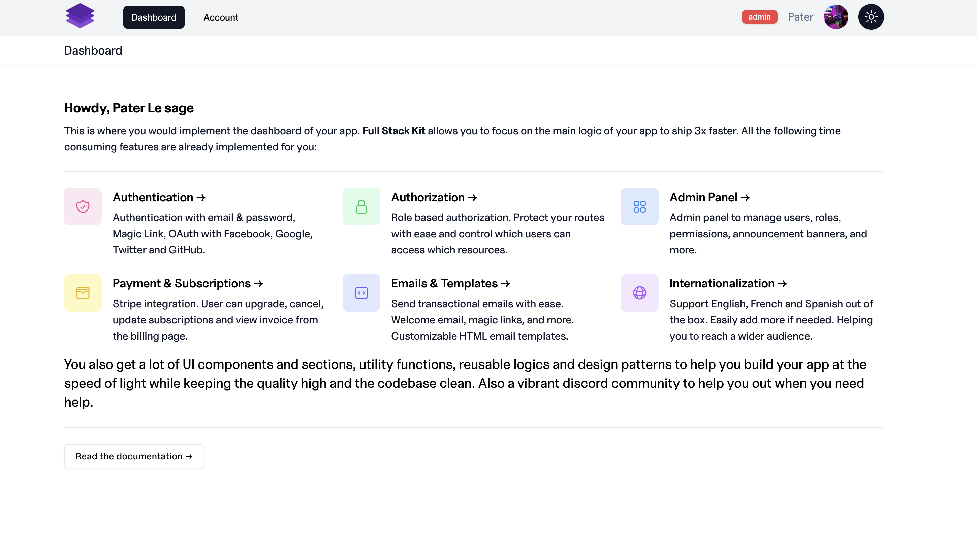Click the Admin Panel grid icon
Viewport: 977px width, 560px height.
pyautogui.click(x=639, y=207)
